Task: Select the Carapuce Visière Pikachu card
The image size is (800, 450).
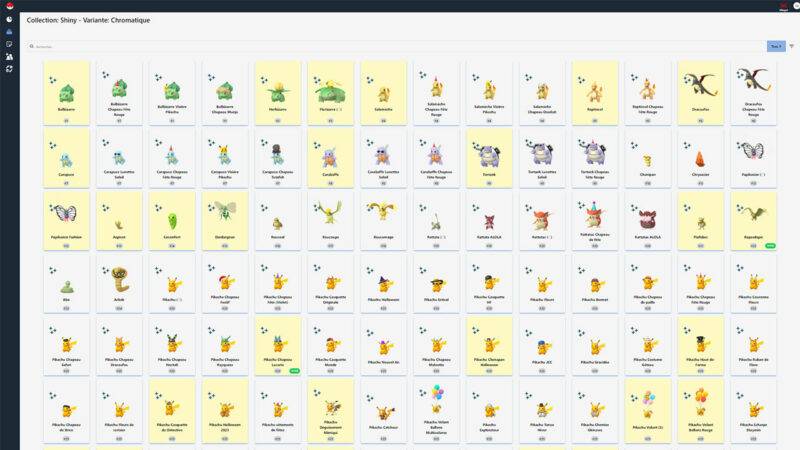Action: (x=225, y=158)
